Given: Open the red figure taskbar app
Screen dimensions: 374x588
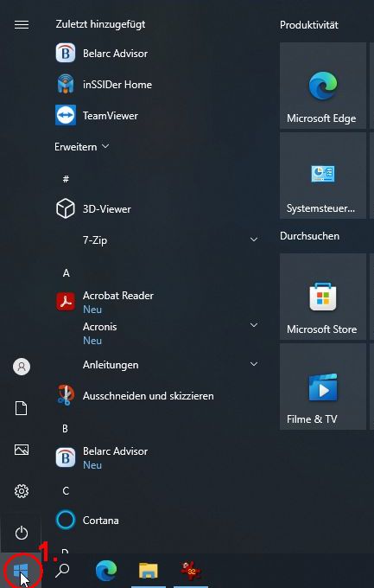Looking at the screenshot, I should (x=191, y=571).
